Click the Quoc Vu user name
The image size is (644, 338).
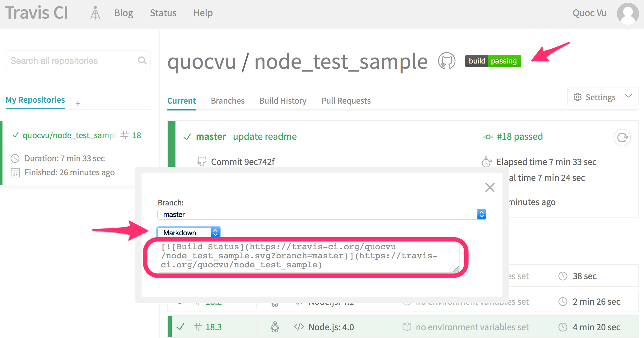pos(590,13)
